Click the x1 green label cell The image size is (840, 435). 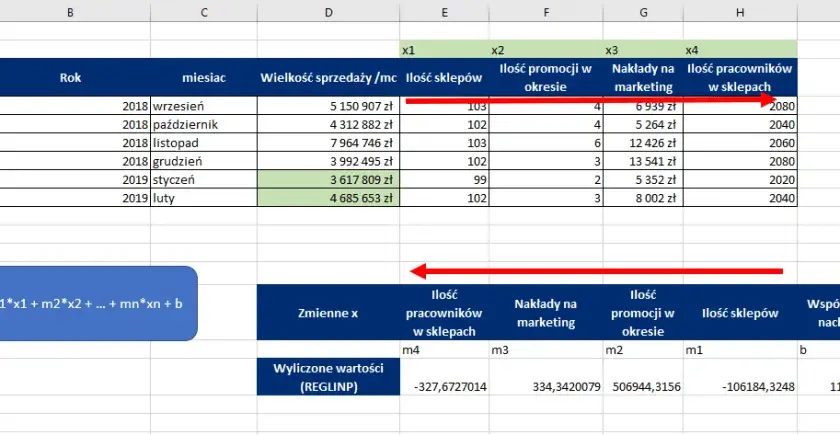[x=444, y=50]
